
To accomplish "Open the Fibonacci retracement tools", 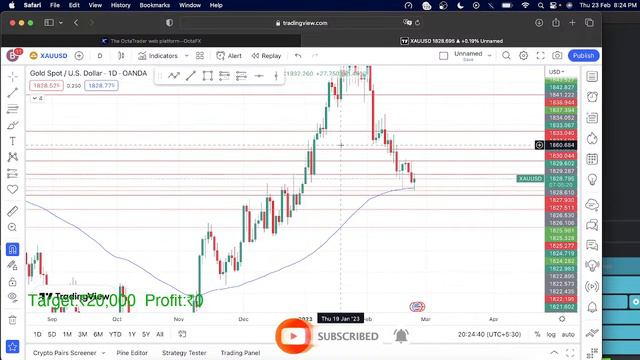I will [13, 109].
